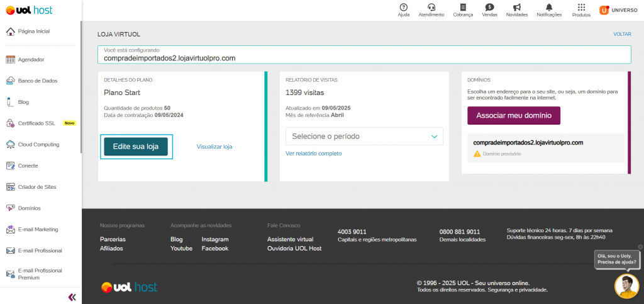Collapse the sidebar with double chevron
Image resolution: width=644 pixels, height=304 pixels.
pos(72,297)
